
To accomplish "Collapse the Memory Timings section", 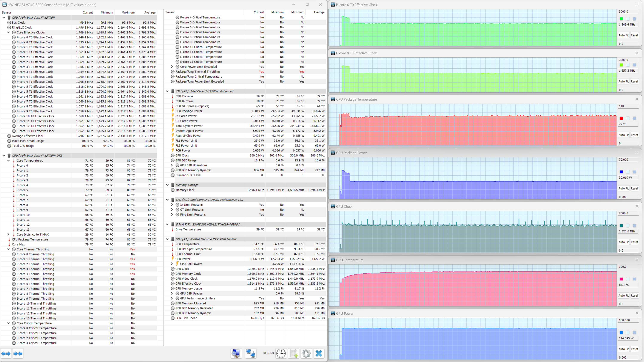I will (x=167, y=185).
